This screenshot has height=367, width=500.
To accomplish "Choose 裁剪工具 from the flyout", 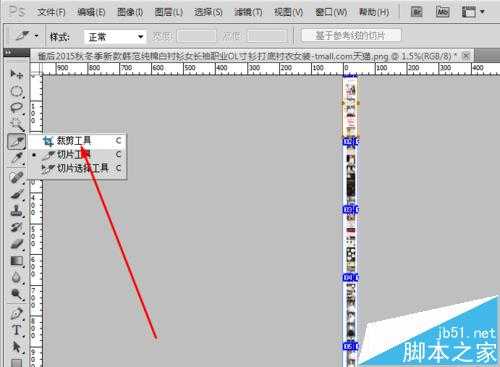I will pos(77,141).
